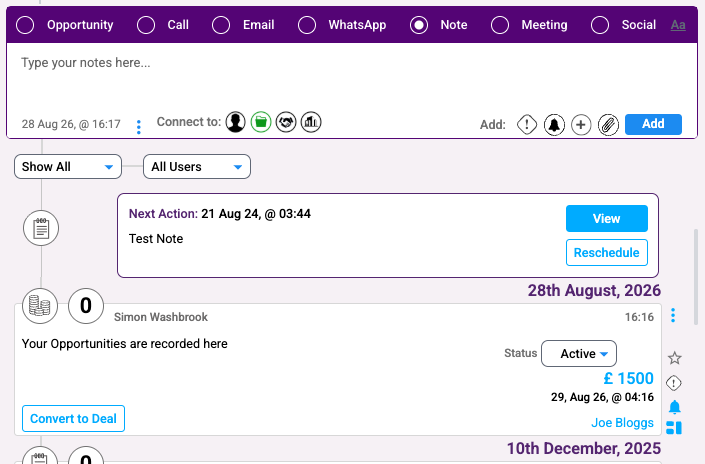Connect note to a contact person icon

pyautogui.click(x=236, y=122)
